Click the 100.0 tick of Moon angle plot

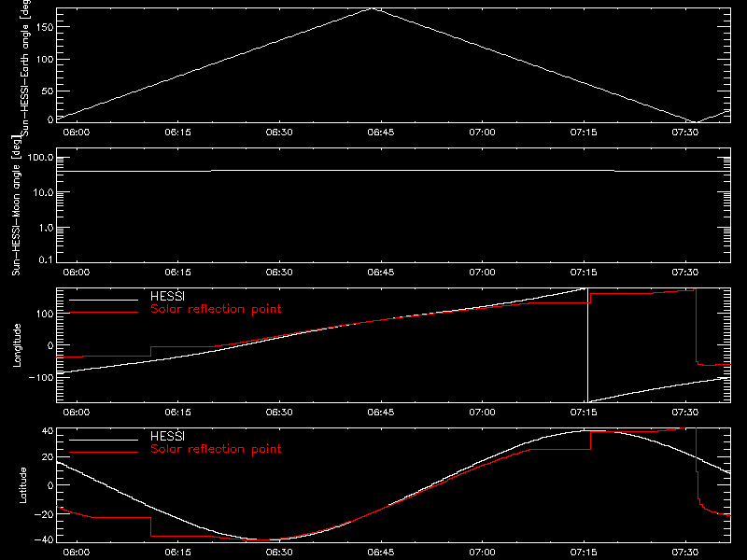point(40,158)
